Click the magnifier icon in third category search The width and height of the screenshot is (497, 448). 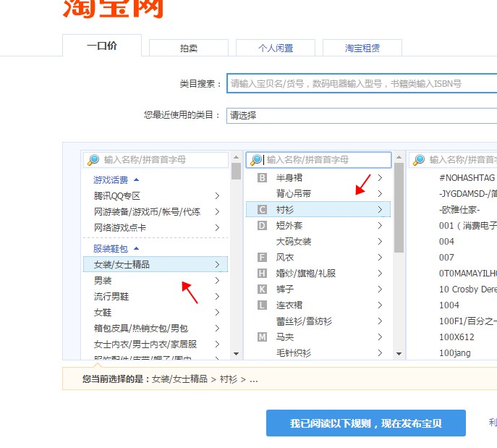point(419,160)
